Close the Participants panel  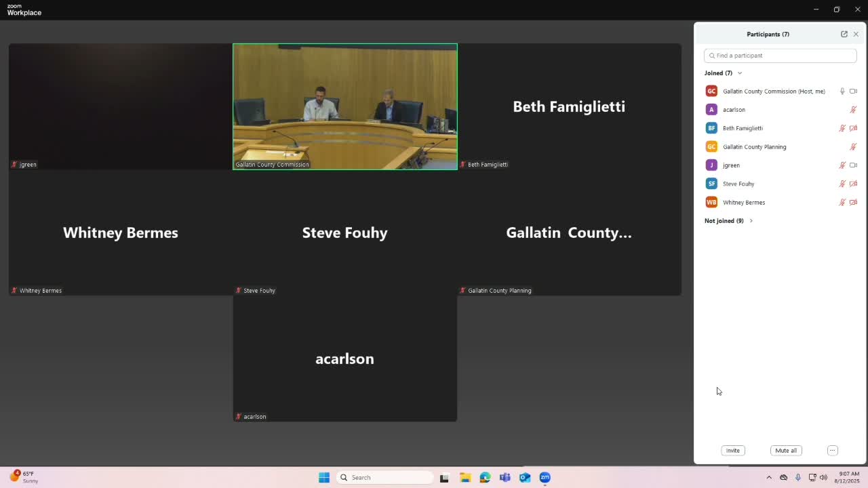[x=856, y=34]
